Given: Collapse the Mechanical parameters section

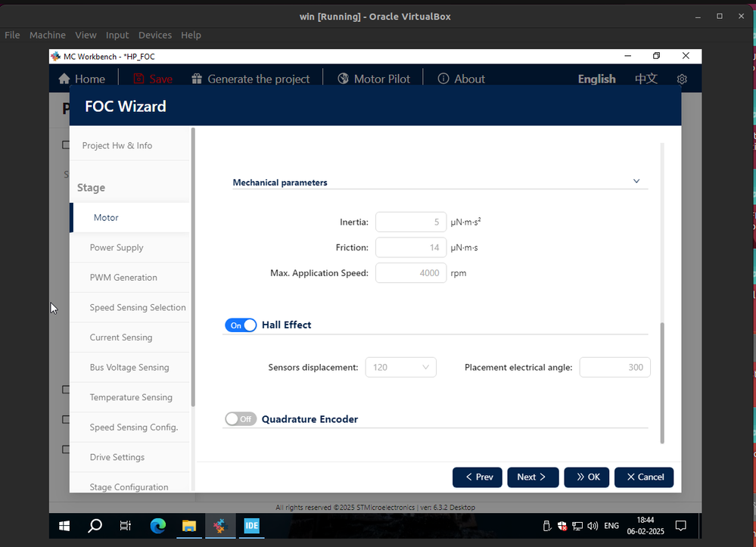Looking at the screenshot, I should pyautogui.click(x=636, y=182).
